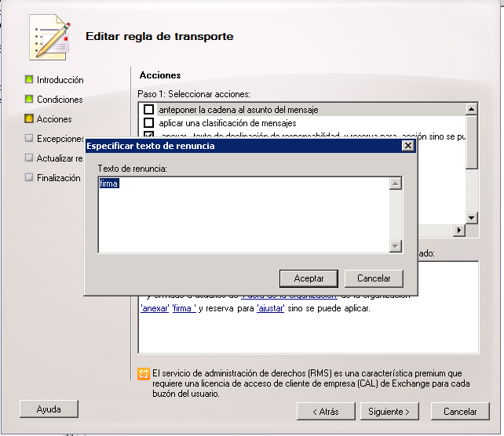
Task: Close the Especificar texto de renuncia dialog
Action: click(x=407, y=146)
